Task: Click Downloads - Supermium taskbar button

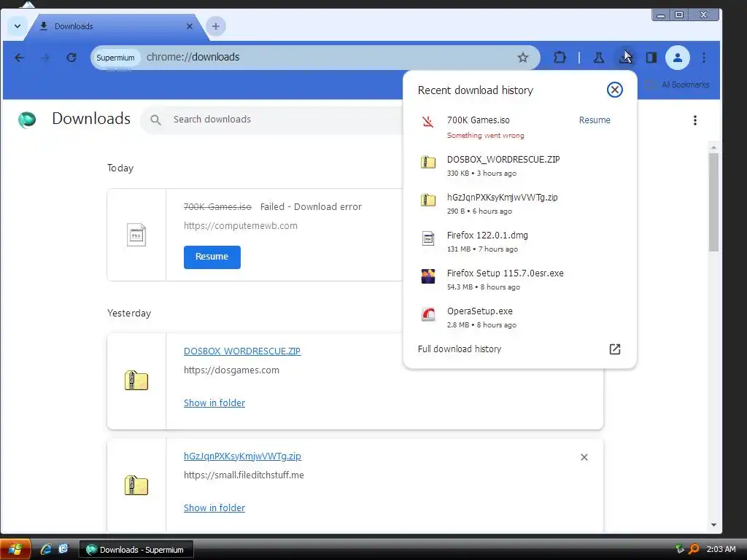Action: pyautogui.click(x=136, y=550)
